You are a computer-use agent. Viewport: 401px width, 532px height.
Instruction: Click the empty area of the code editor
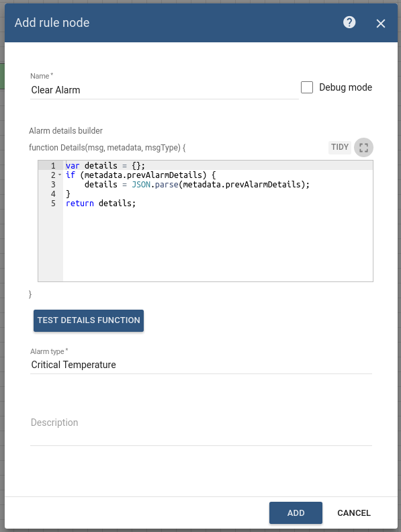[x=217, y=245]
